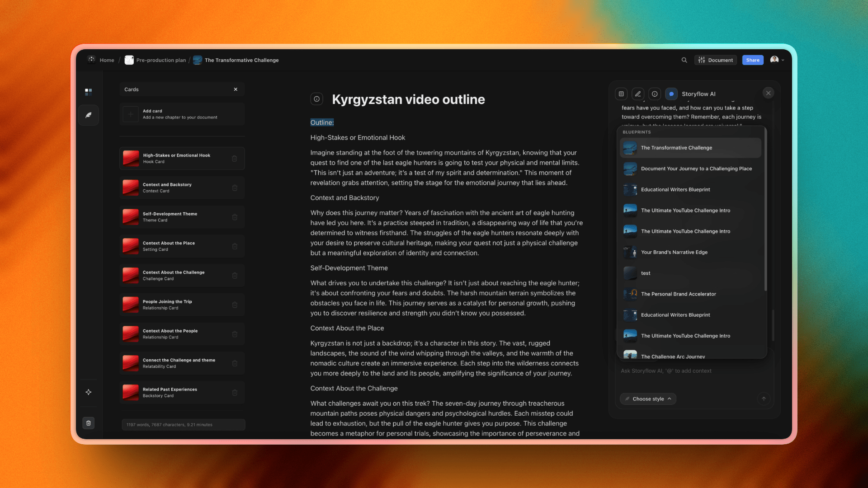
Task: Click the search icon in the top bar
Action: [684, 60]
